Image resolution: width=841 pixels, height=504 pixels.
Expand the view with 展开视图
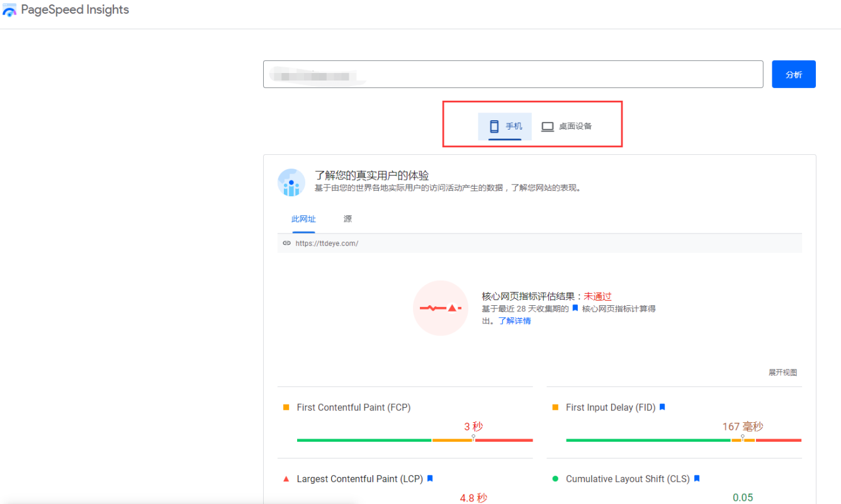(x=782, y=372)
